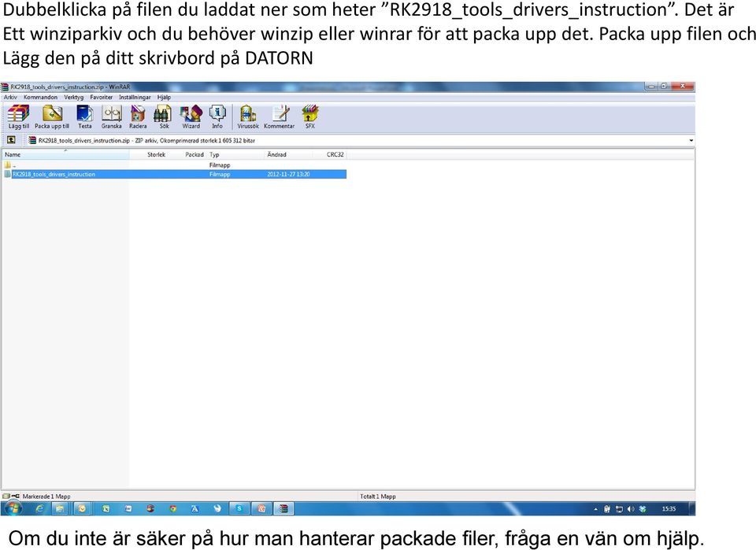Click the Dropbox tray icon
The width and height of the screenshot is (756, 550).
pyautogui.click(x=643, y=509)
